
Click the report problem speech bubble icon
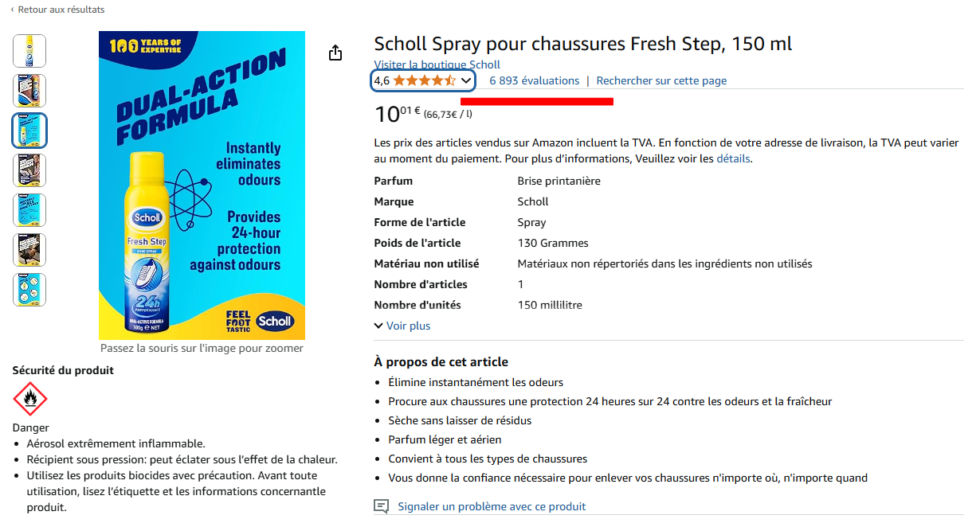(382, 506)
